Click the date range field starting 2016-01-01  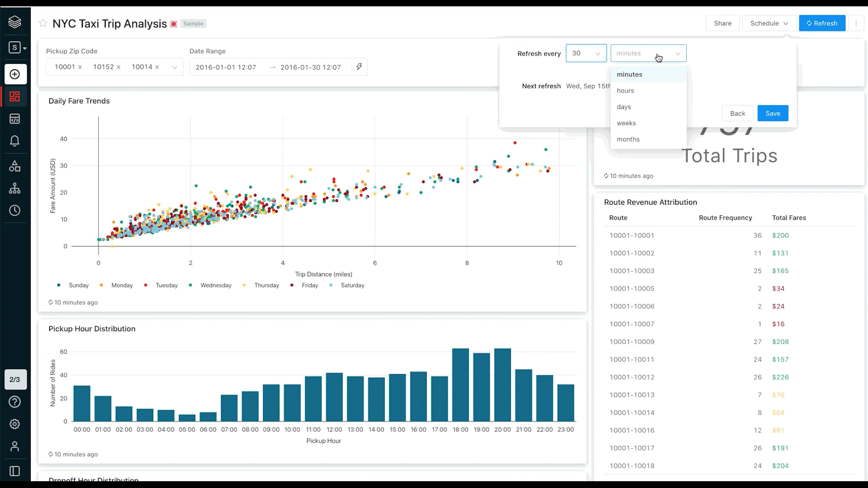point(225,67)
